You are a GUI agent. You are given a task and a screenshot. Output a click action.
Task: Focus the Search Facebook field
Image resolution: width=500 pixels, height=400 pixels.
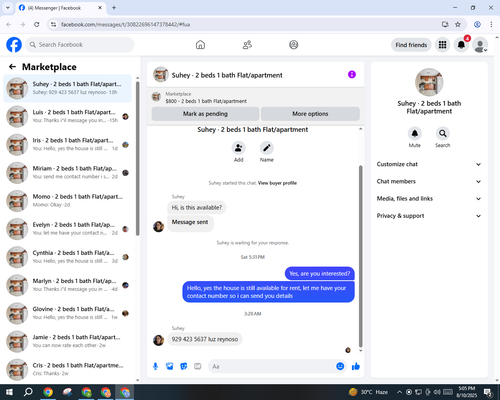click(80, 45)
